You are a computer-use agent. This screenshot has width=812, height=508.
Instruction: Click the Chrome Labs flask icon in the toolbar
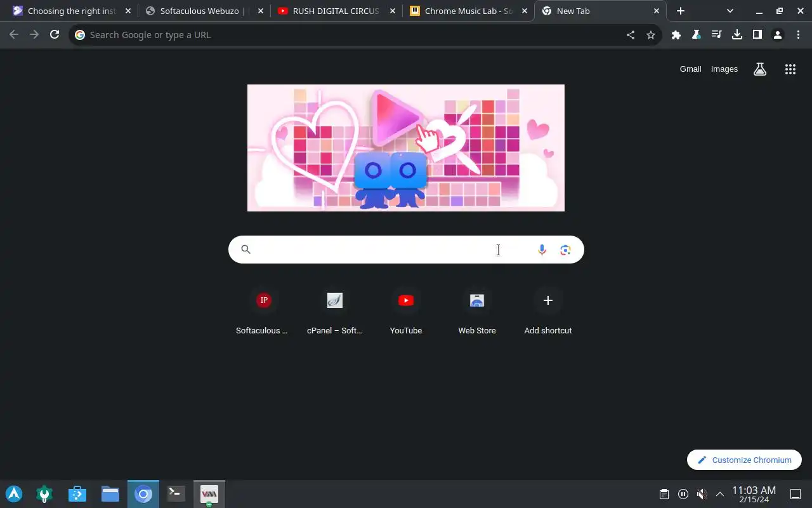[x=697, y=35]
